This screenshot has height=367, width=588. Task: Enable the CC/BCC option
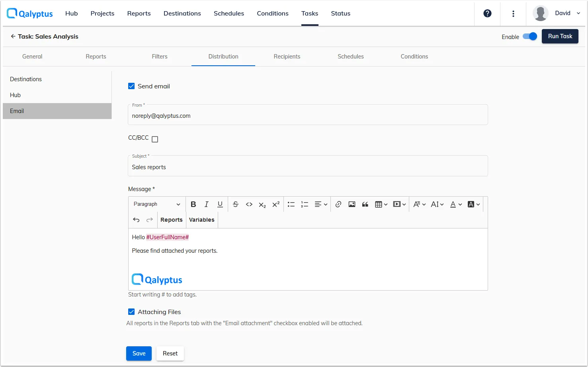click(155, 139)
